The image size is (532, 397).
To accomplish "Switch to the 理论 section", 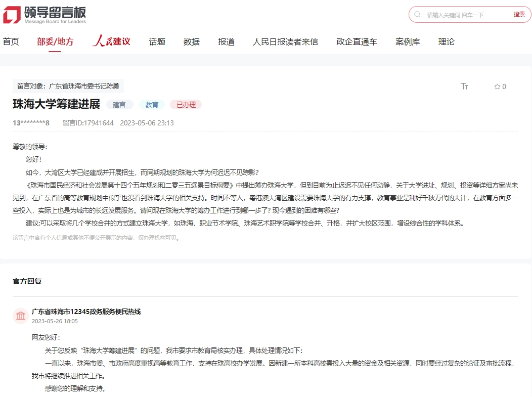I will 446,41.
